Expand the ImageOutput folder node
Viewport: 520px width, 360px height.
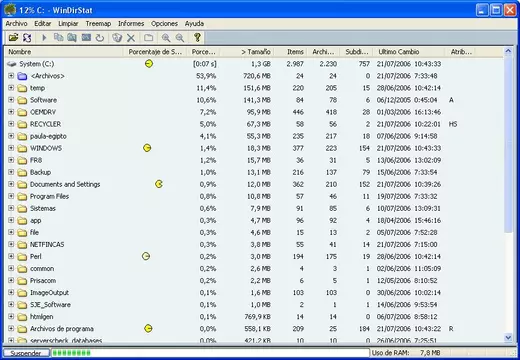[11, 292]
